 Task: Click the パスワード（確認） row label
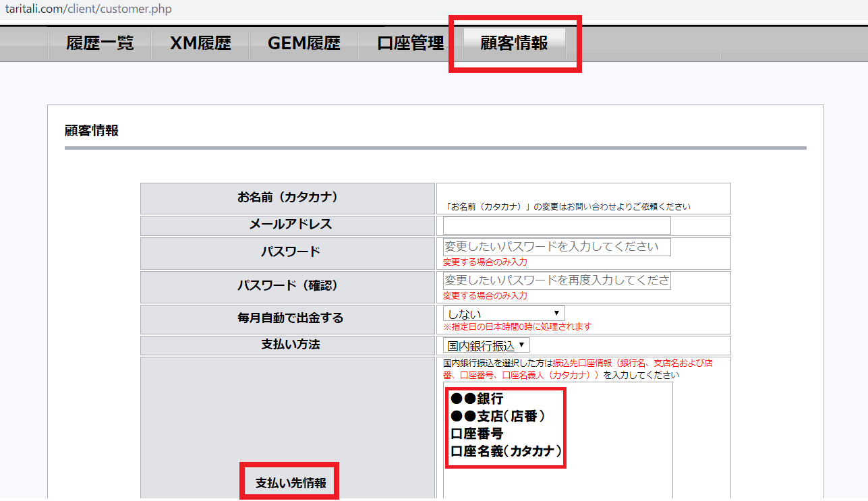(x=287, y=286)
